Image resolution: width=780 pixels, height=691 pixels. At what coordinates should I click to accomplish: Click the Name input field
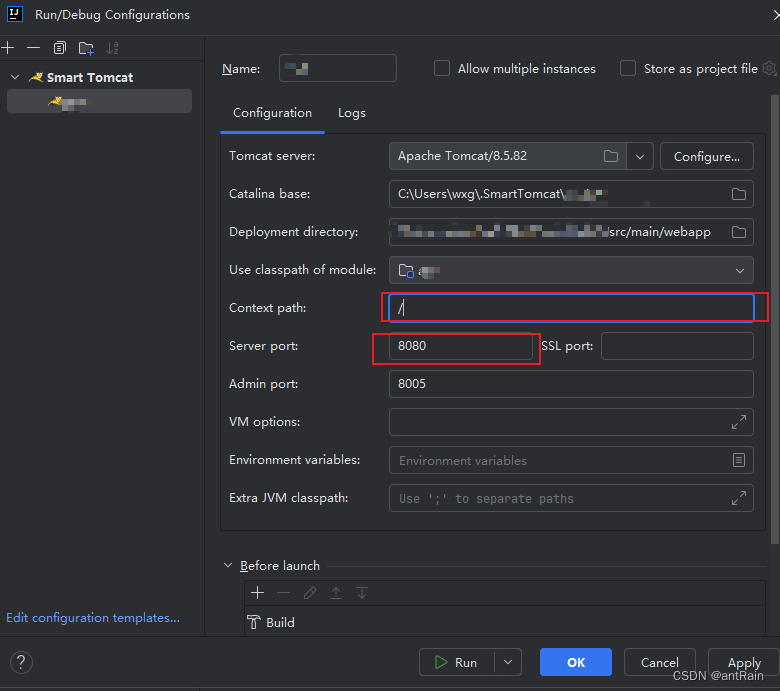click(x=338, y=68)
